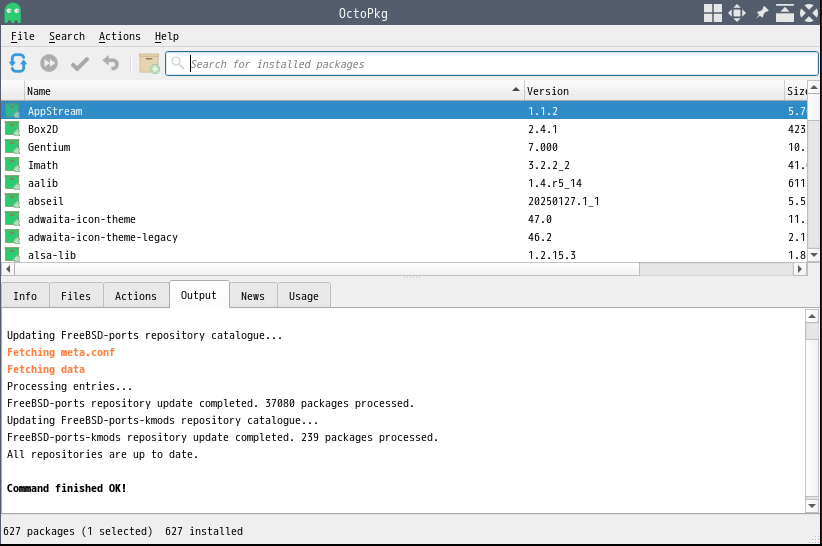Screen dimensions: 822x546
Task: Open the File menu
Action: 23,36
